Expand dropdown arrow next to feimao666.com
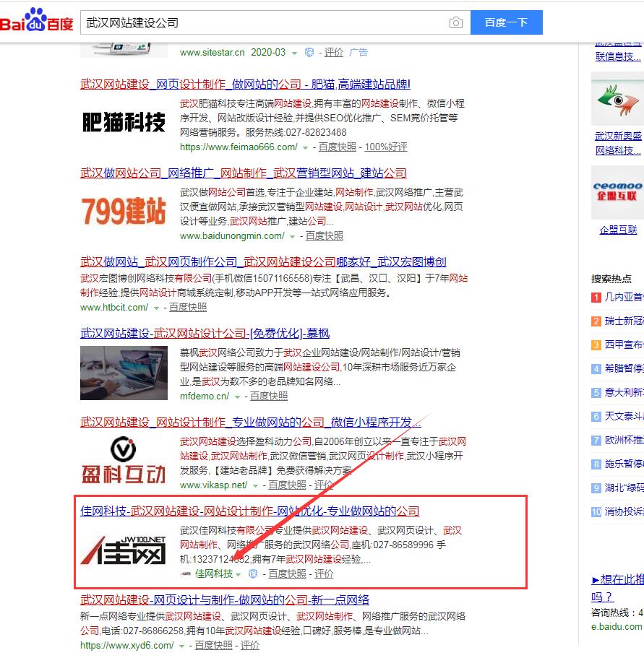The width and height of the screenshot is (644, 658). point(306,148)
